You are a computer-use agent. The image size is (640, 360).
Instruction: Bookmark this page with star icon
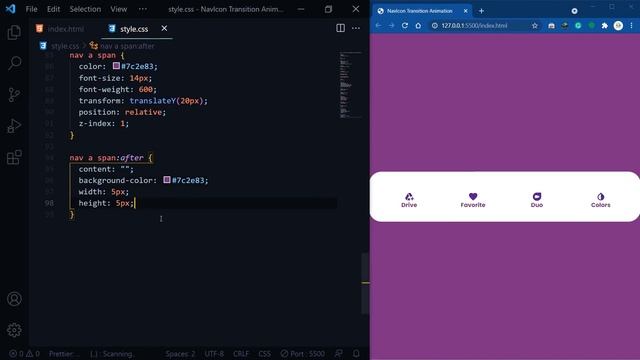535,26
